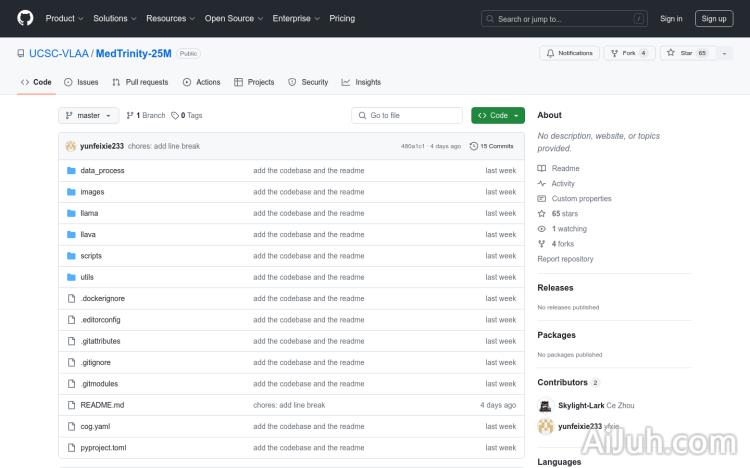Image resolution: width=750 pixels, height=468 pixels.
Task: Expand the Product menu
Action: (x=64, y=18)
